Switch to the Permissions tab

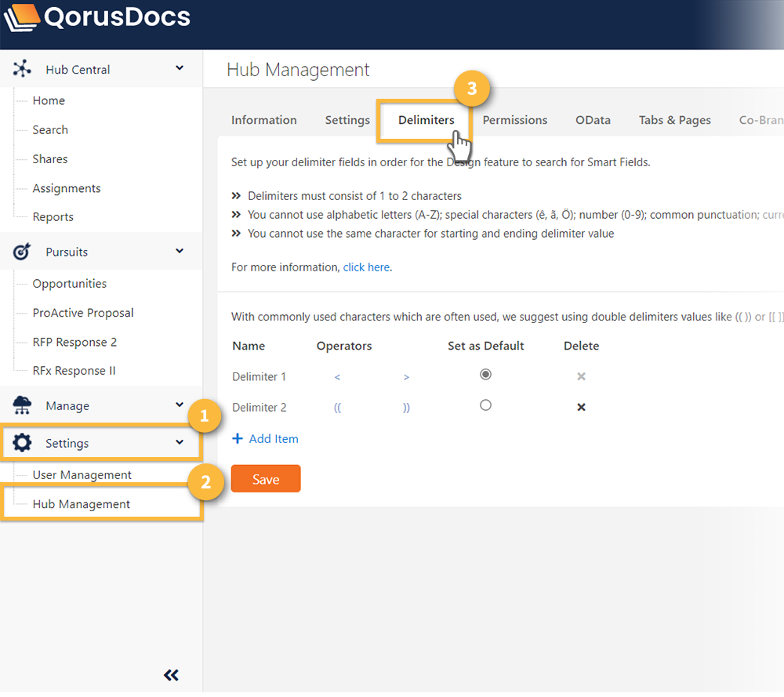514,120
